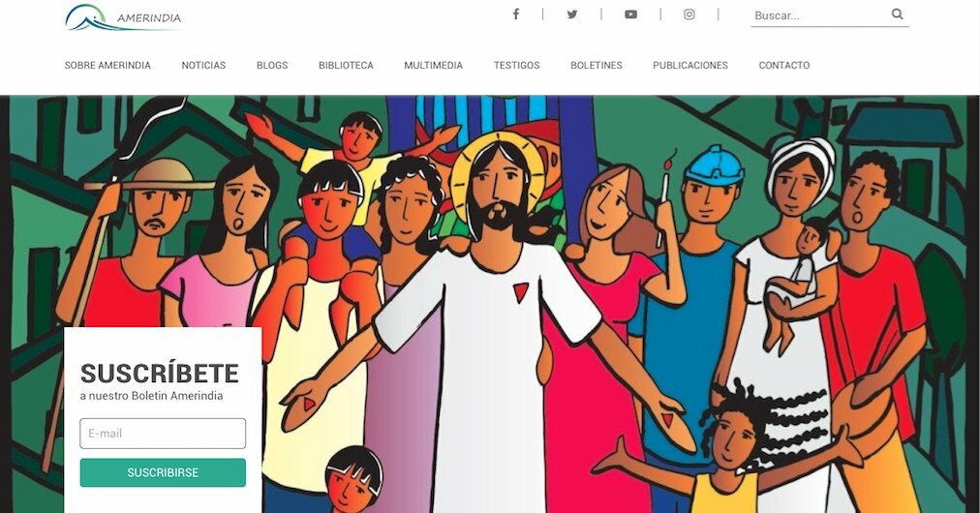Open the Sobre Amerindia menu
This screenshot has width=980, height=513.
[107, 65]
